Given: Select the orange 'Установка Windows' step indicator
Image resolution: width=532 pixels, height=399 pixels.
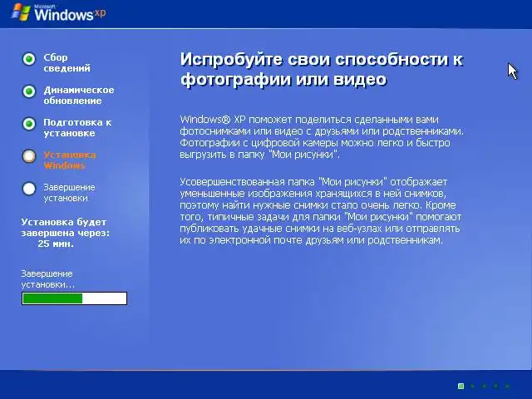Looking at the screenshot, I should tap(29, 156).
